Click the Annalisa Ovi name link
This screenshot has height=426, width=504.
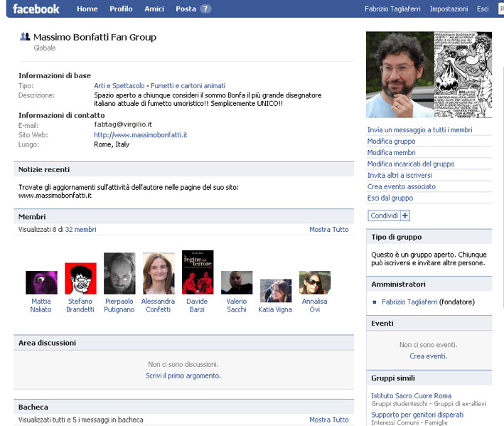[315, 305]
